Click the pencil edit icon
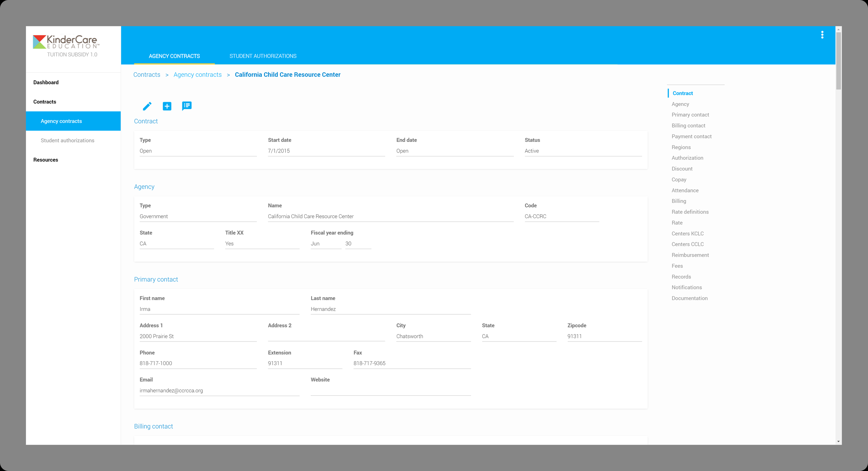 147,106
